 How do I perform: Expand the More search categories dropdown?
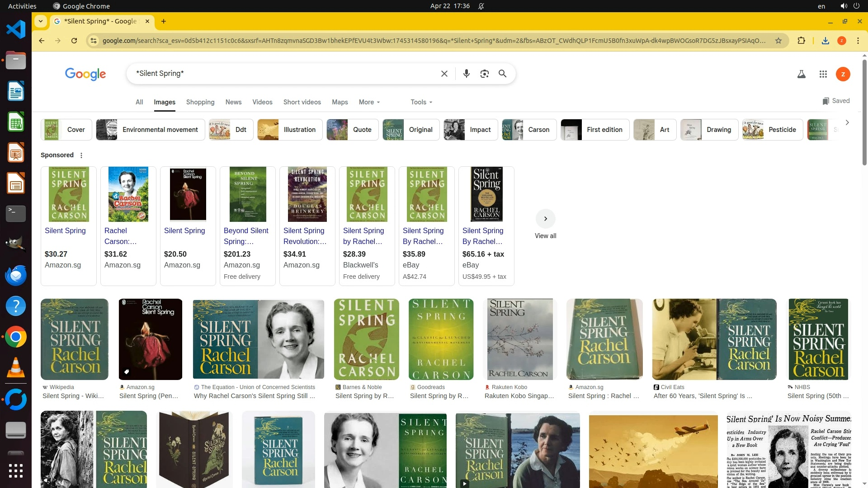coord(369,102)
